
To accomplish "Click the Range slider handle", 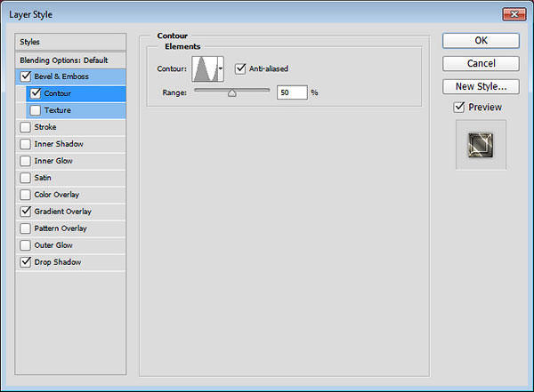I will [x=232, y=93].
